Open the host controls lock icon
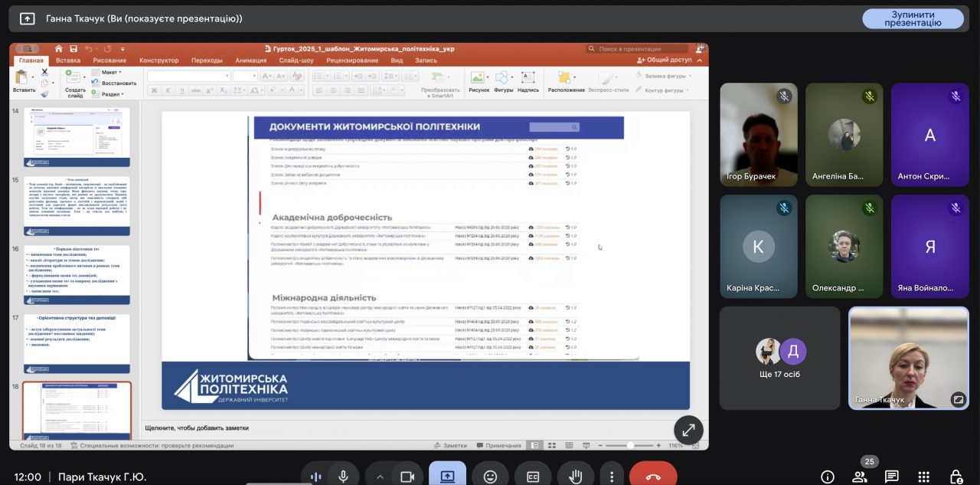Image resolution: width=980 pixels, height=485 pixels. [955, 477]
